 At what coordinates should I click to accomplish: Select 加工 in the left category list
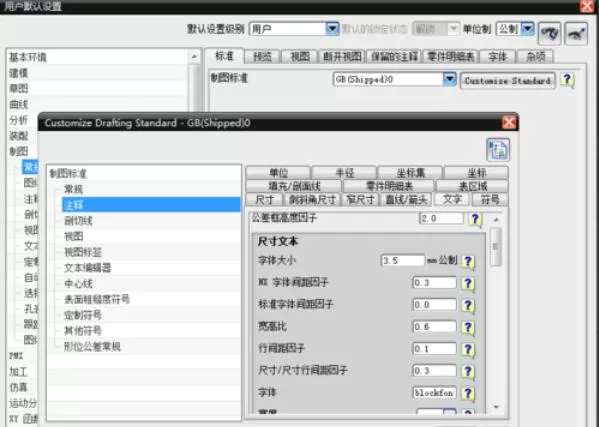pyautogui.click(x=18, y=371)
